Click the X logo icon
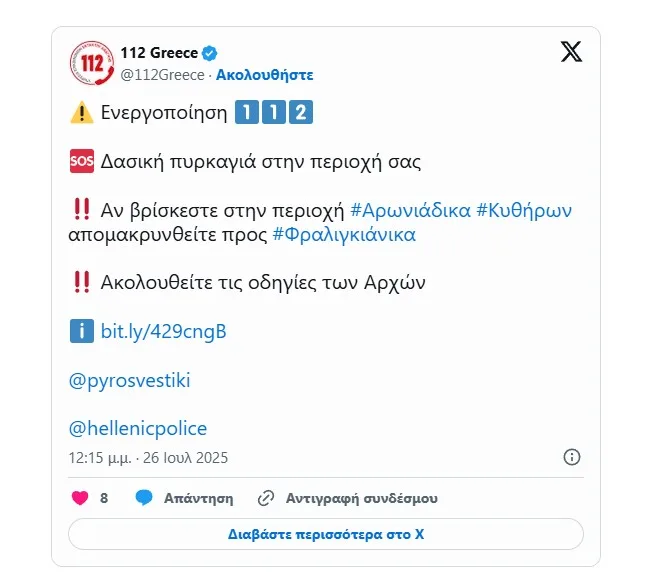 (x=571, y=52)
